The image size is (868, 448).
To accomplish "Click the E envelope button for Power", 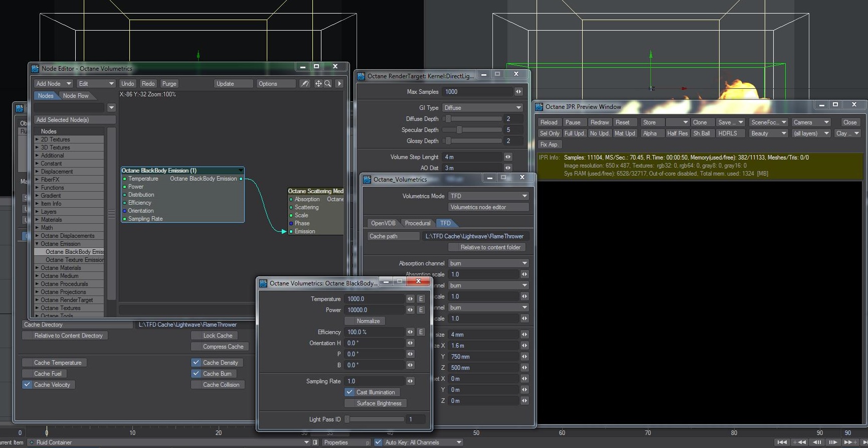I will point(421,310).
